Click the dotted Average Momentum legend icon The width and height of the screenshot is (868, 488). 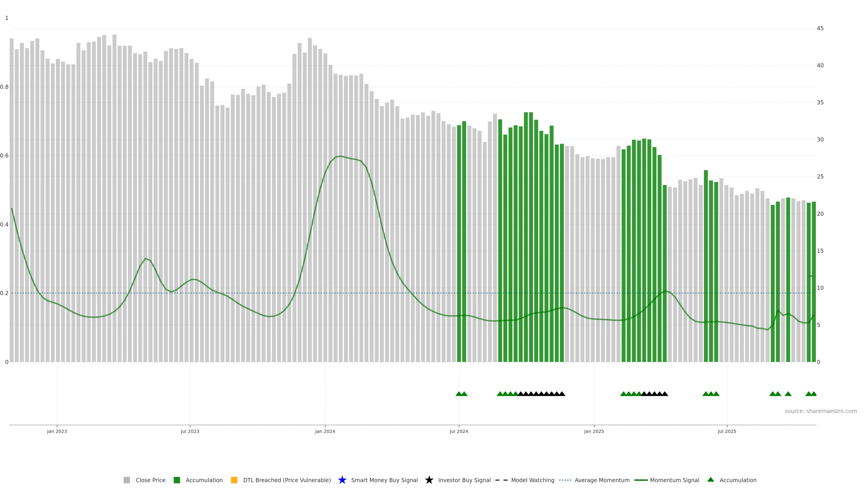pyautogui.click(x=565, y=480)
